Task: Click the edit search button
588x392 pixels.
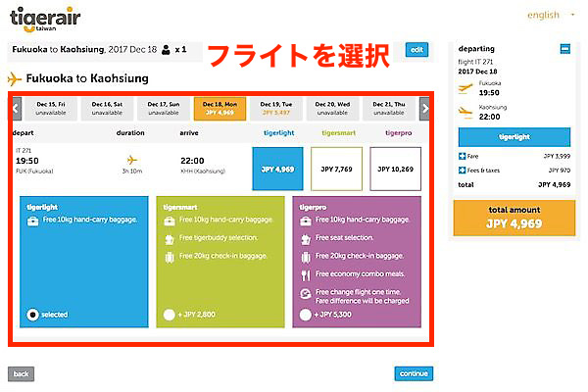Action: tap(416, 50)
